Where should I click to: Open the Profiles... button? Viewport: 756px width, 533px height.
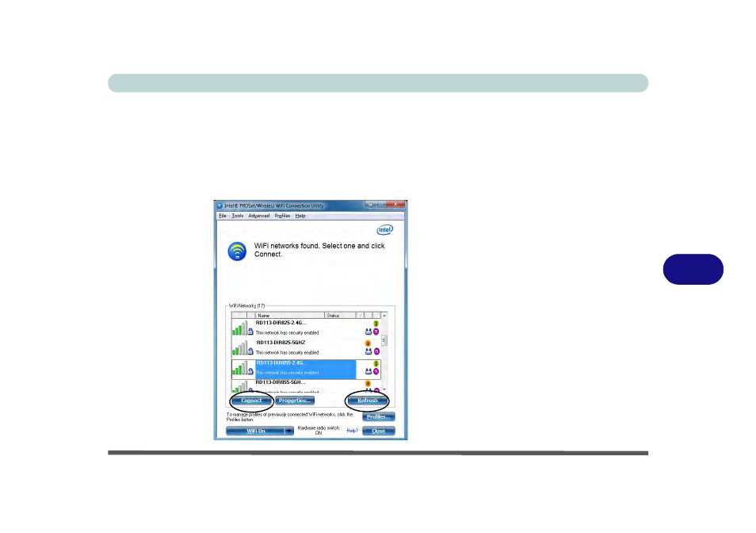379,416
